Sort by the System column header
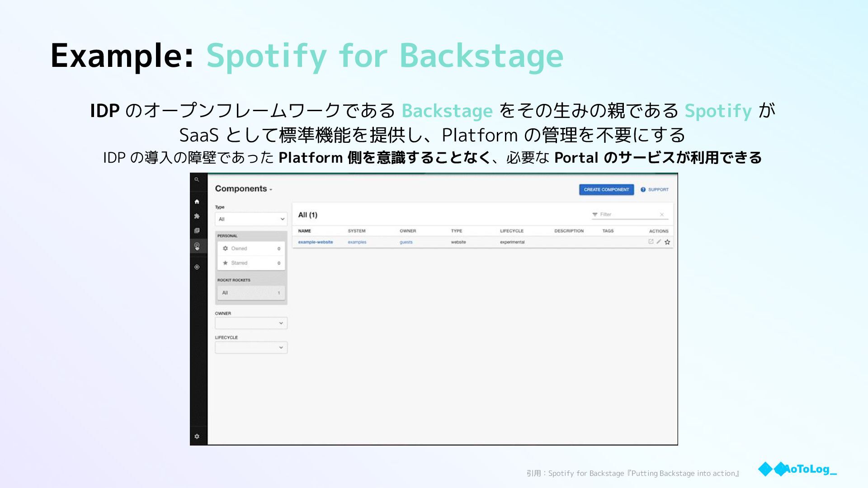The width and height of the screenshot is (868, 488). click(357, 231)
